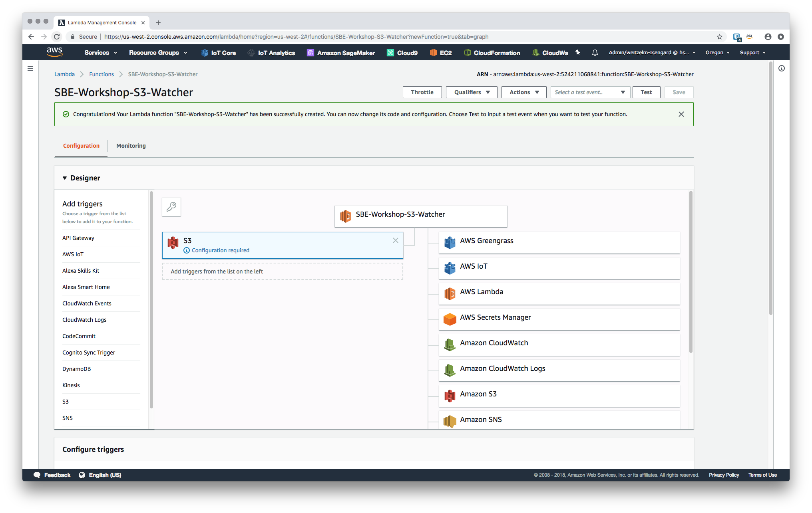Click the Throttle button
Image resolution: width=812 pixels, height=513 pixels.
(422, 92)
